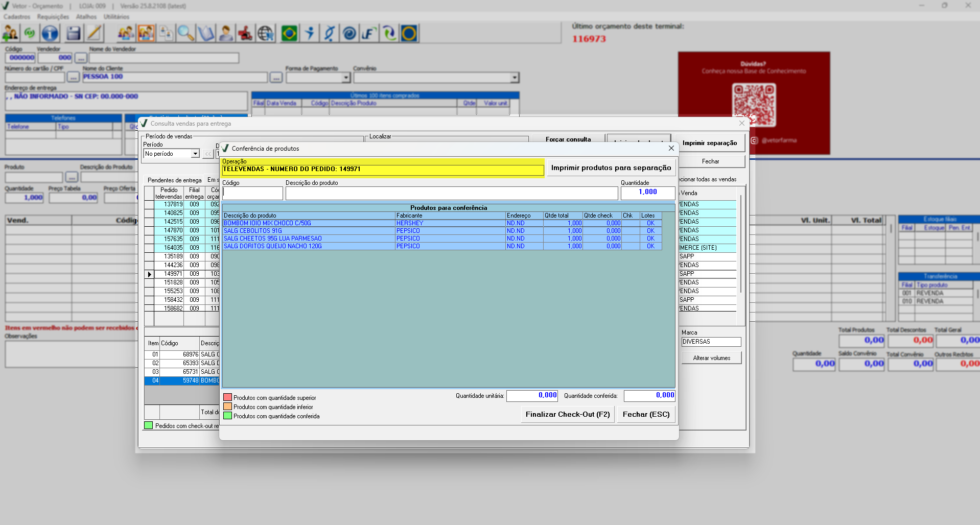
Task: Click the green refresh icon in toolbar
Action: tap(30, 34)
